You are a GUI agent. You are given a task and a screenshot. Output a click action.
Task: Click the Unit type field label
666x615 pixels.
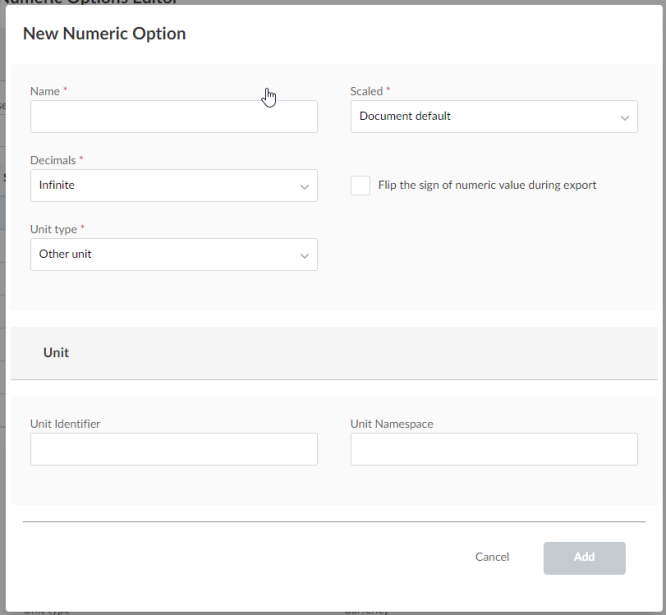[54, 229]
